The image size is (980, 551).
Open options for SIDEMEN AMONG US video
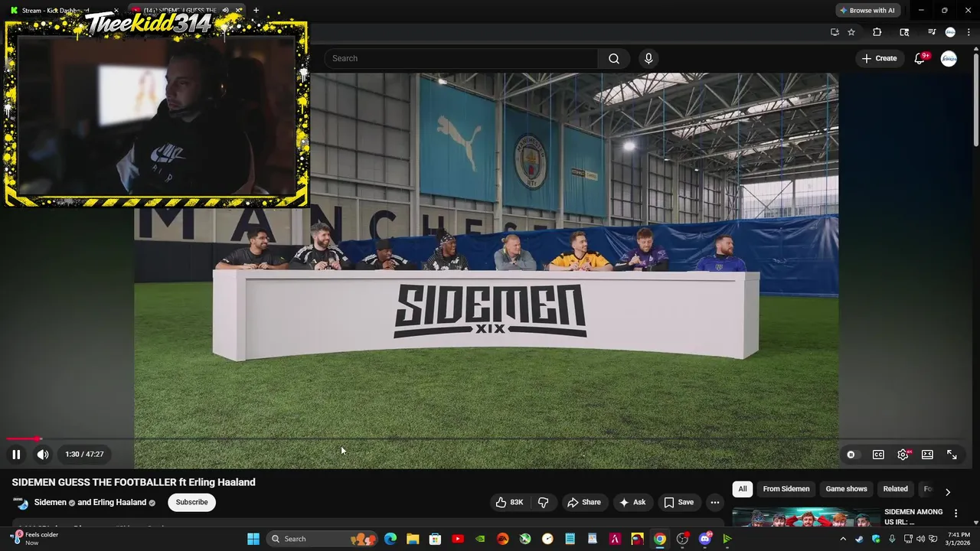[x=955, y=513]
